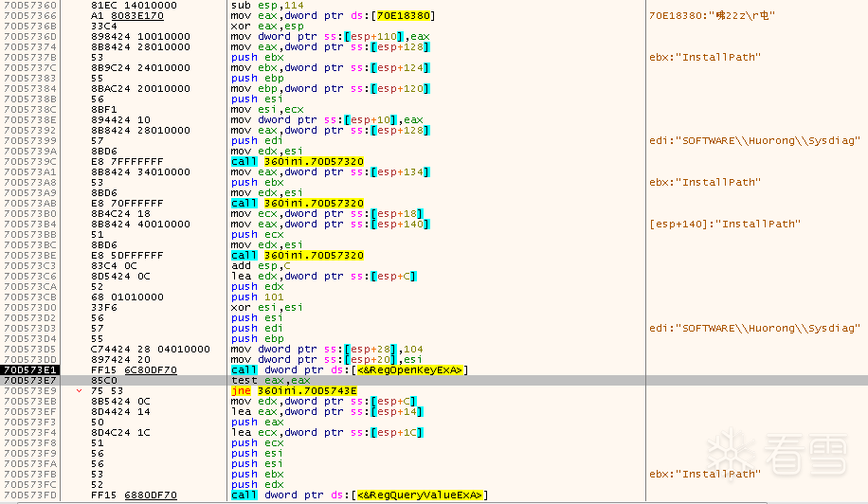This screenshot has height=504, width=868.
Task: Click the RegOpenKeyExA call instruction
Action: click(350, 370)
